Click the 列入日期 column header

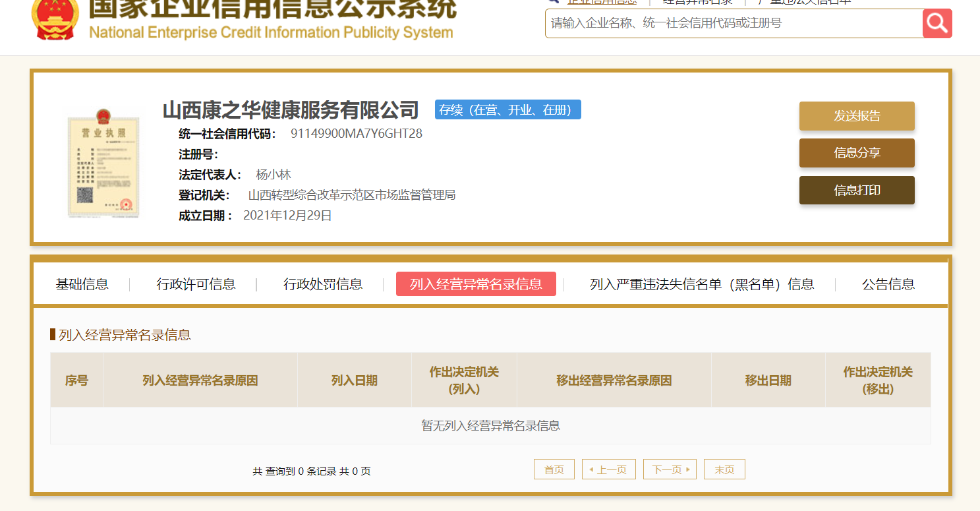click(355, 380)
